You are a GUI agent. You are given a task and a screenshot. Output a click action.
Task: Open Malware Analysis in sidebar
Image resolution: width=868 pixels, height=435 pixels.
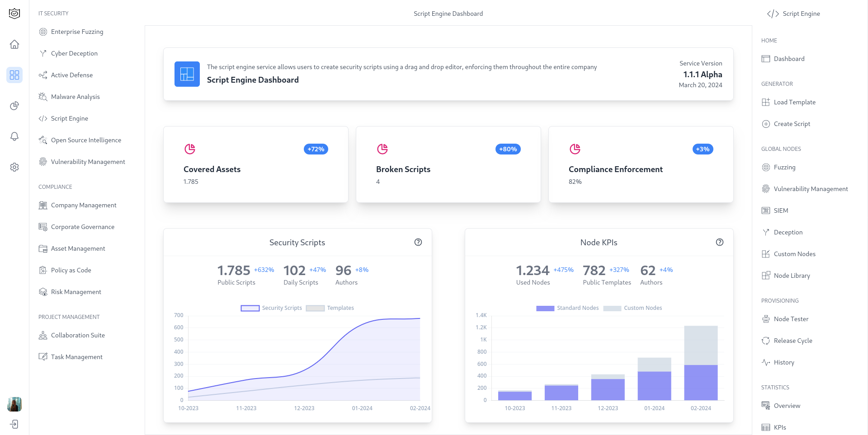point(75,97)
